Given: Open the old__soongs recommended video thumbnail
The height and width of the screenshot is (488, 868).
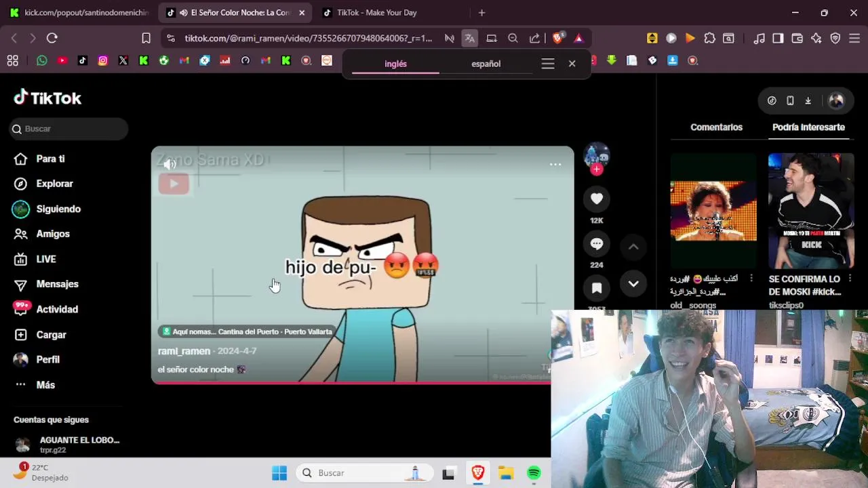Looking at the screenshot, I should click(x=713, y=211).
